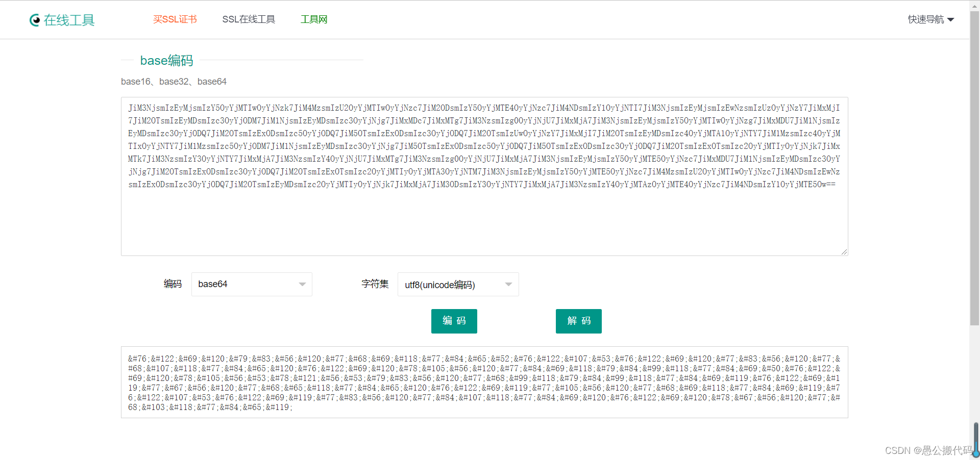Click inside the base64 input textarea

pyautogui.click(x=484, y=176)
